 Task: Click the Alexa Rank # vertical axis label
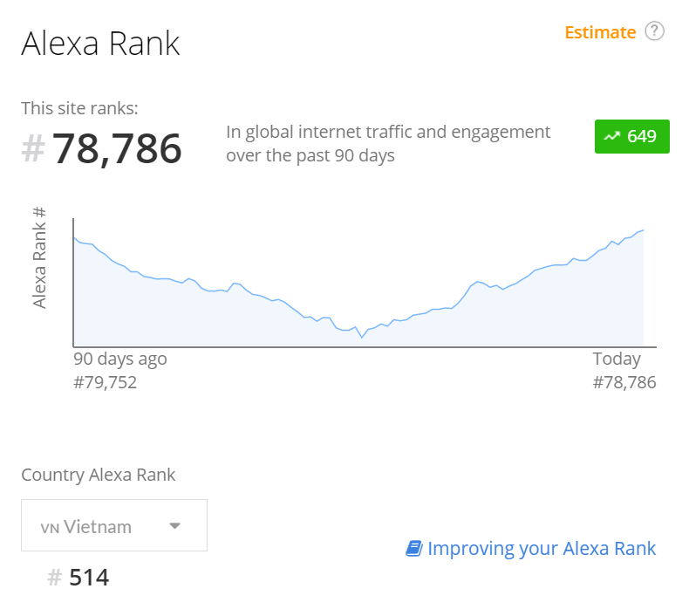click(x=39, y=257)
